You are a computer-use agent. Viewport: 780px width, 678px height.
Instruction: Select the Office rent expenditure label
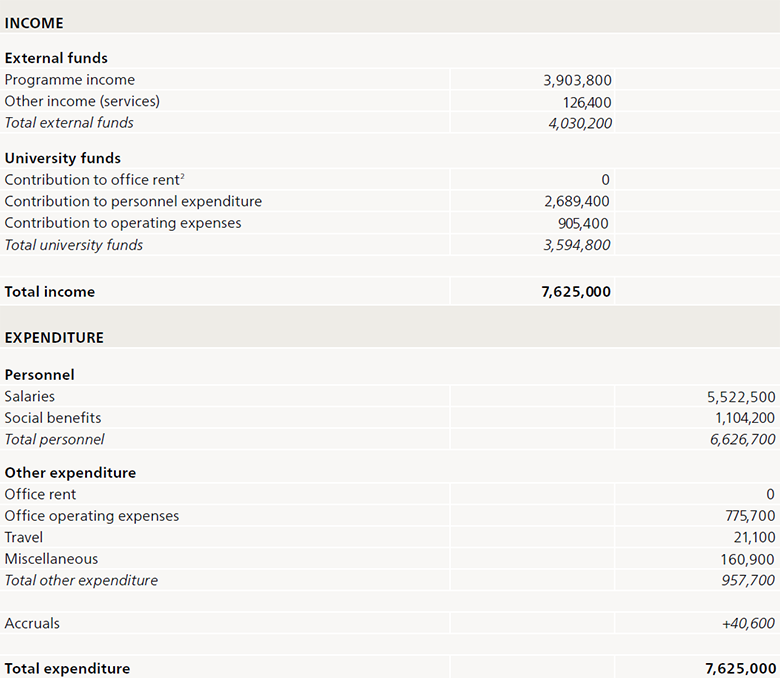point(40,494)
